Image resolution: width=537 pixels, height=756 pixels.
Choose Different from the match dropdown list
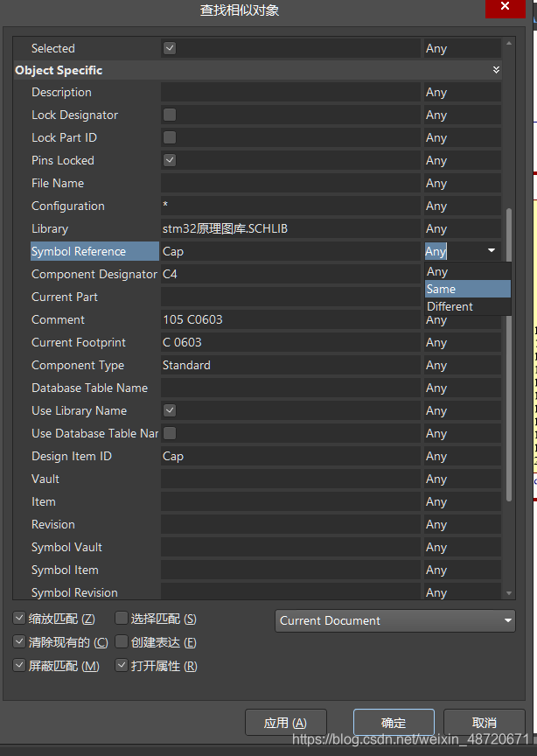pos(466,306)
